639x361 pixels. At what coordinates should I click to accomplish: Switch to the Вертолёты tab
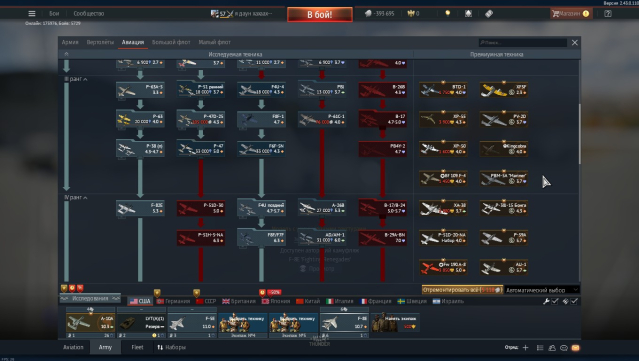click(x=100, y=42)
